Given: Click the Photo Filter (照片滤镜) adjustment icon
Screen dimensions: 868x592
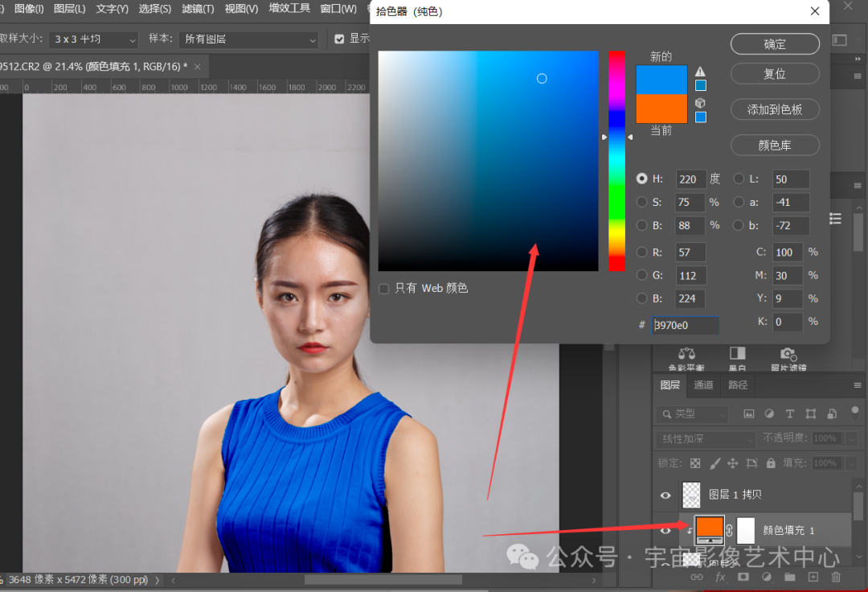Looking at the screenshot, I should (x=788, y=353).
